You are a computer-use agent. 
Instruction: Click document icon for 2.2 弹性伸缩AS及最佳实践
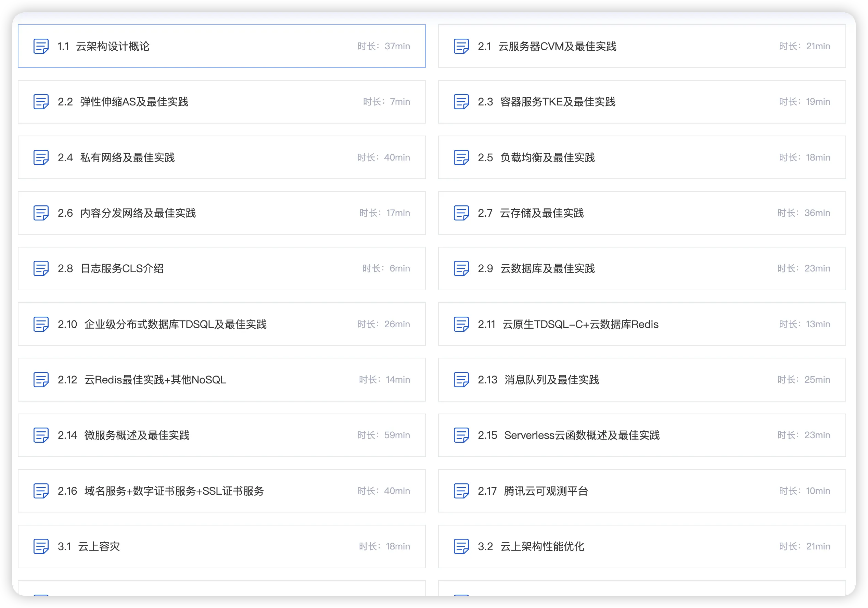(41, 102)
